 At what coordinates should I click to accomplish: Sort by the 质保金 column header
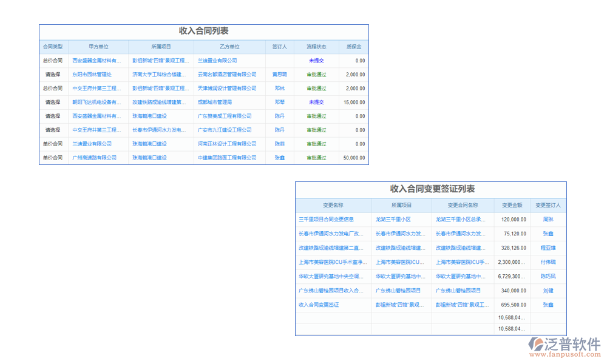coord(353,47)
